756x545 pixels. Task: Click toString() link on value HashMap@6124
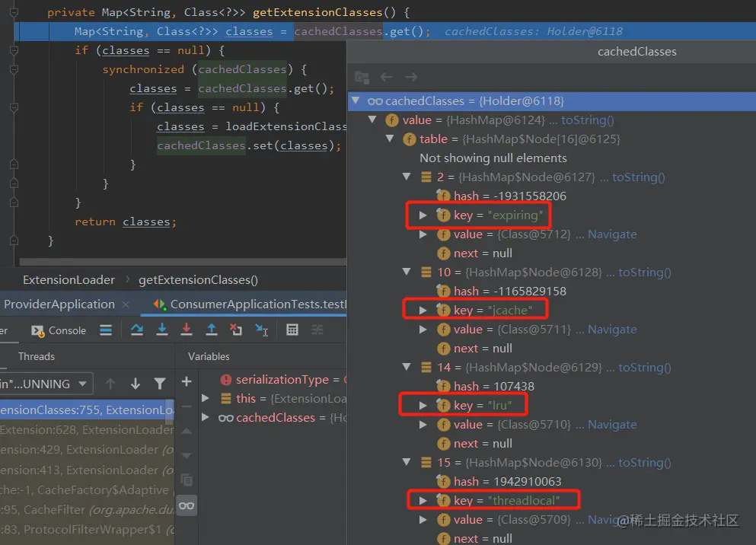point(587,120)
